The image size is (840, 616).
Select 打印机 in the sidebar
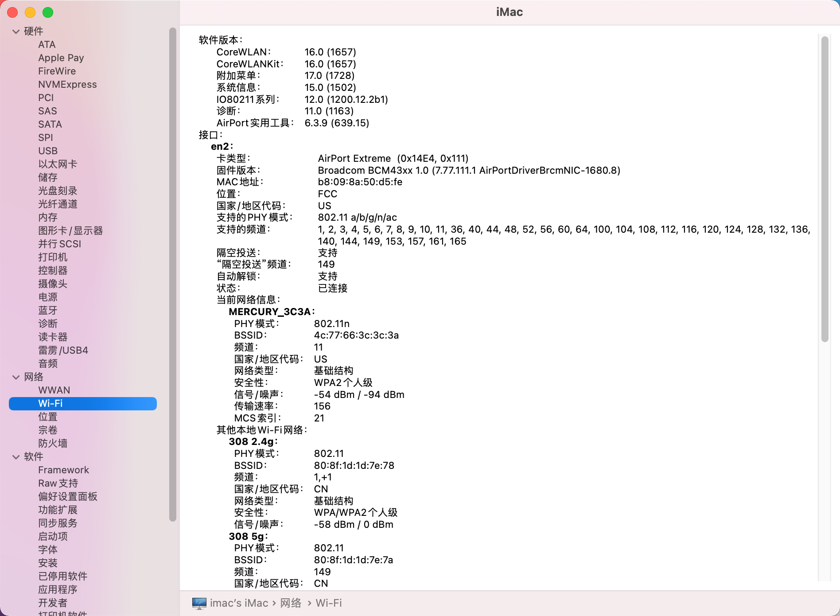click(x=53, y=257)
